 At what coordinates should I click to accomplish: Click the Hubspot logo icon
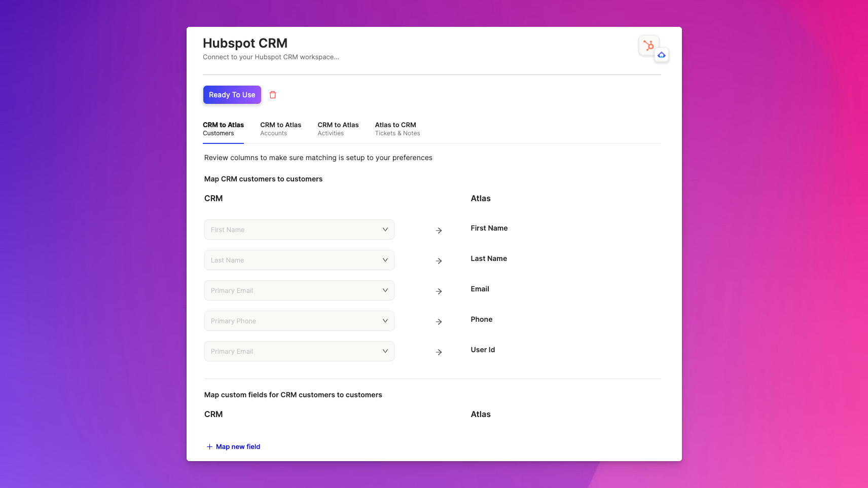point(648,46)
